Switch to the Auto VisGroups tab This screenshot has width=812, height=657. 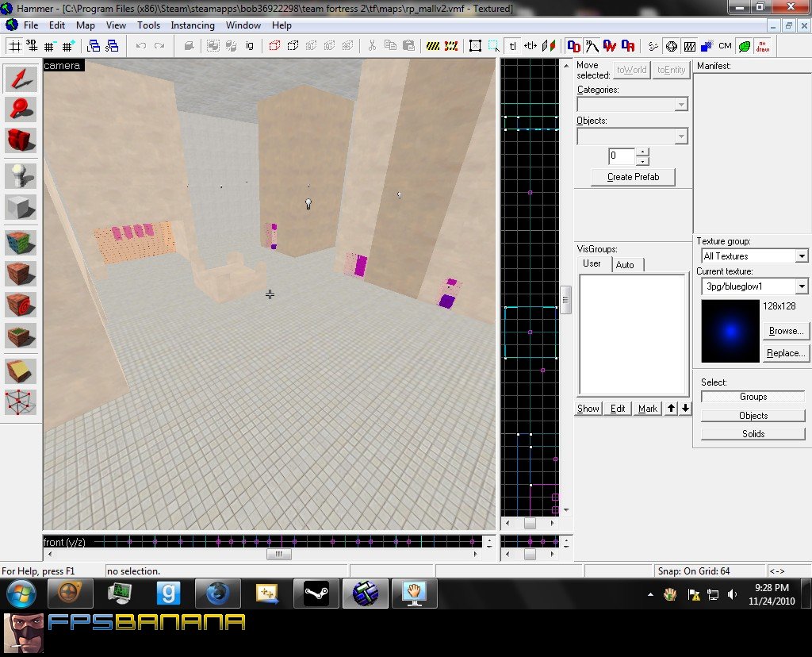(x=625, y=265)
